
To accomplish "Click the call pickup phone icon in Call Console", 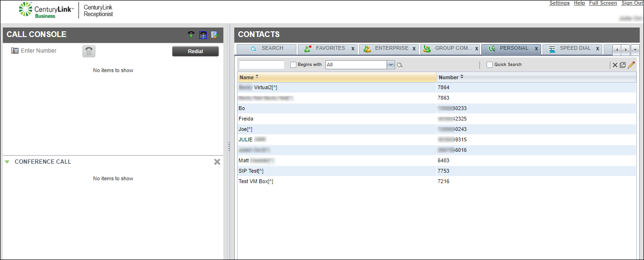I will (191, 35).
